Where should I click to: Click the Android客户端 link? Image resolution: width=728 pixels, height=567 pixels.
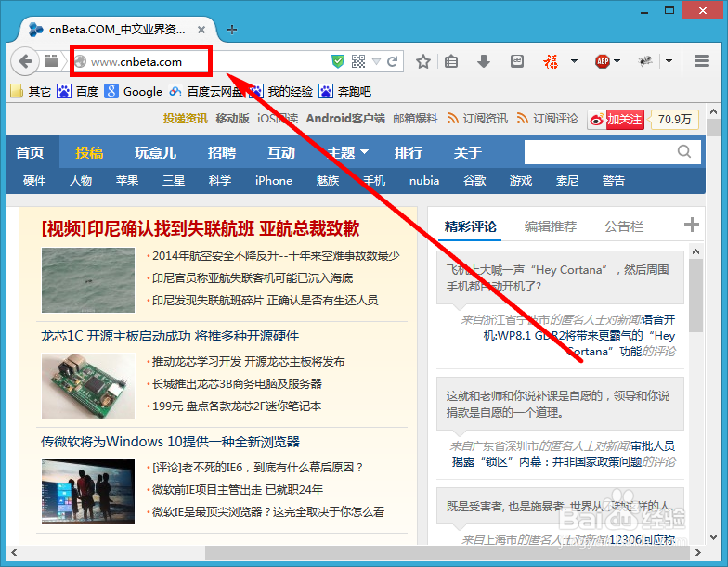[x=345, y=119]
